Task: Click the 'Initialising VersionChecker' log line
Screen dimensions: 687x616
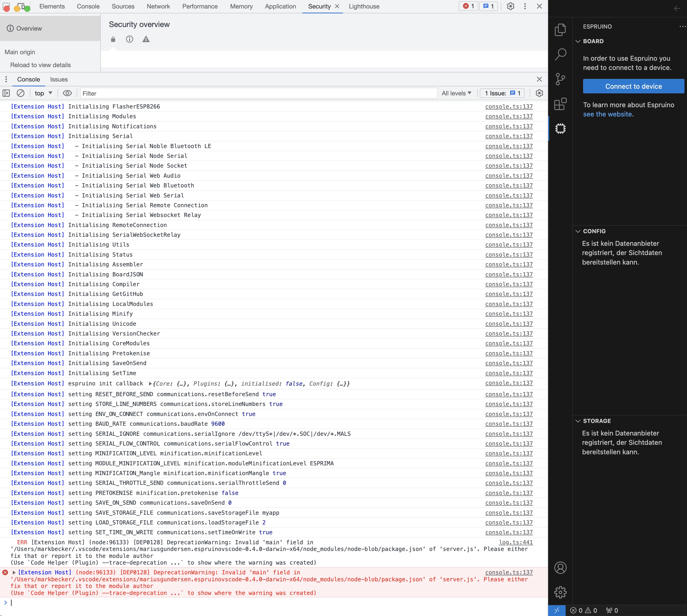Action: (x=274, y=333)
